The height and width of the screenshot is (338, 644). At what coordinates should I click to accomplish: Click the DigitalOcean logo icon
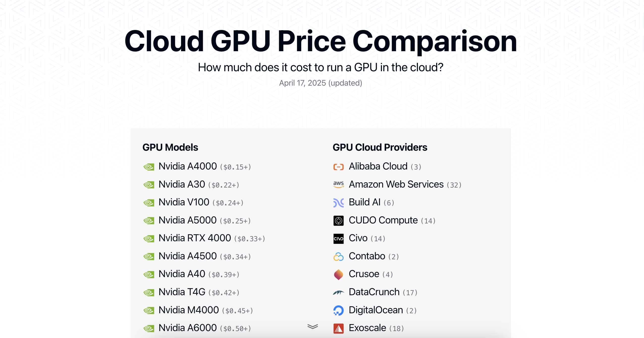pyautogui.click(x=339, y=311)
